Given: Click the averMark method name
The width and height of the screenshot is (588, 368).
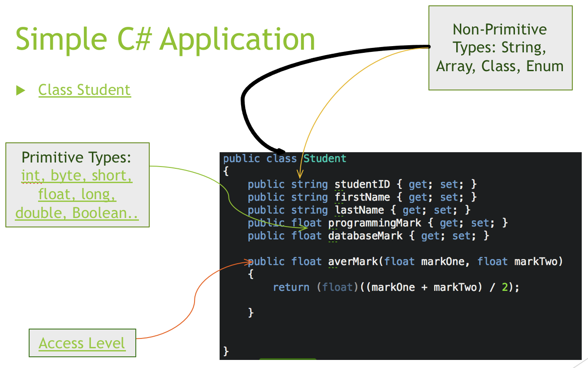Looking at the screenshot, I should pyautogui.click(x=353, y=261).
